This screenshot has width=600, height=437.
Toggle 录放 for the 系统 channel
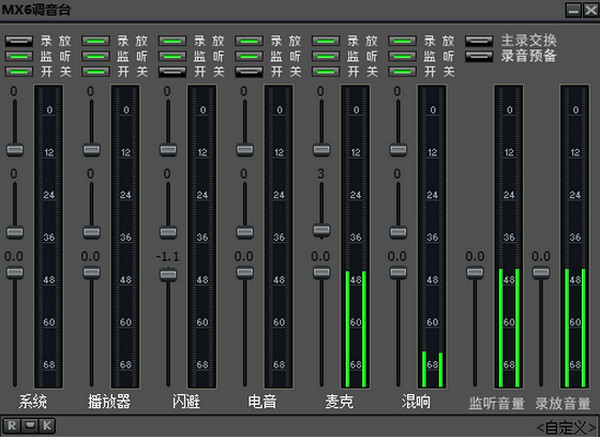tap(19, 41)
